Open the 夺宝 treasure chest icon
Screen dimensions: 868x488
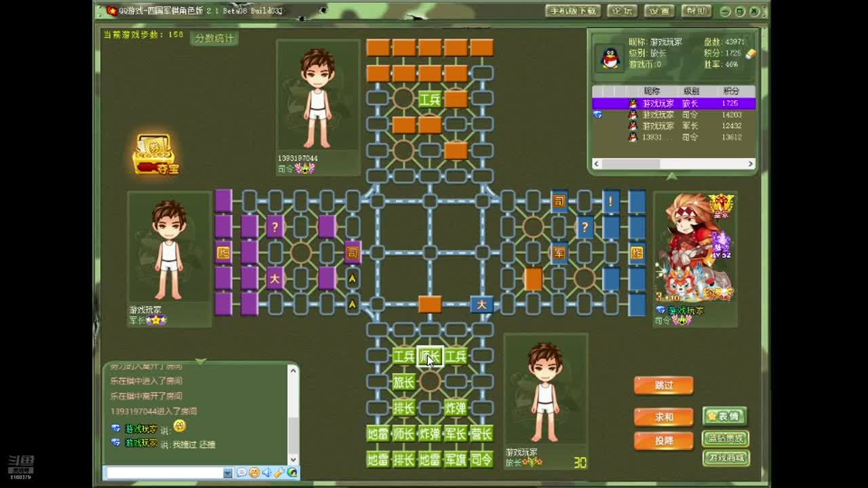click(x=155, y=155)
